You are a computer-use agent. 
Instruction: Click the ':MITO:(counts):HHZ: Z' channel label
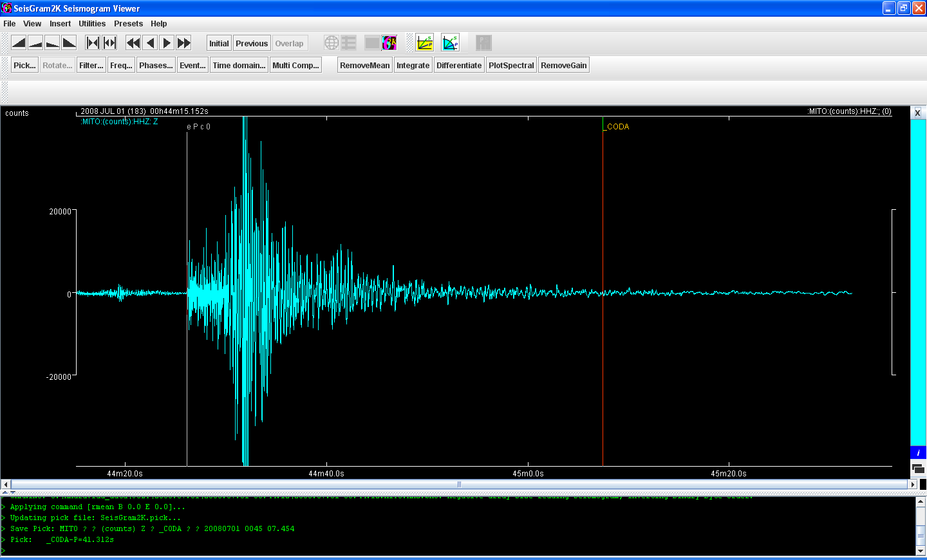coord(119,122)
